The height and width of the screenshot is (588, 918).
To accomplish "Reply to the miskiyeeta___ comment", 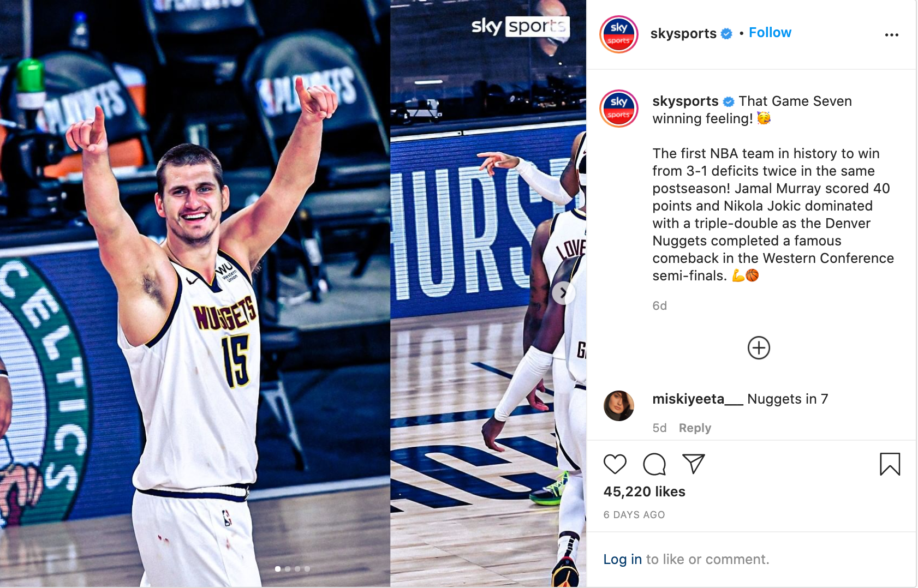I will tap(695, 428).
